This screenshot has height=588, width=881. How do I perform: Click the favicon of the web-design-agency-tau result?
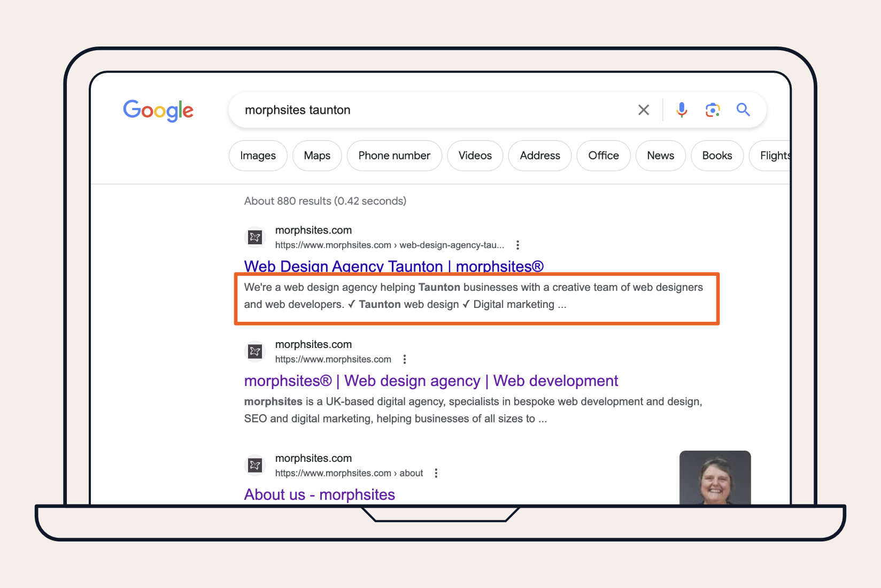coord(255,237)
